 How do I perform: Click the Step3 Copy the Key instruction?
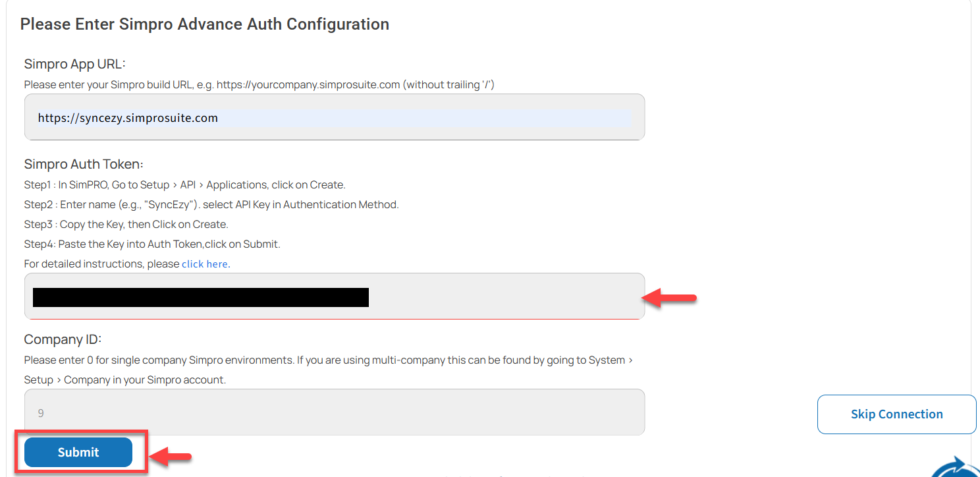[x=126, y=224]
